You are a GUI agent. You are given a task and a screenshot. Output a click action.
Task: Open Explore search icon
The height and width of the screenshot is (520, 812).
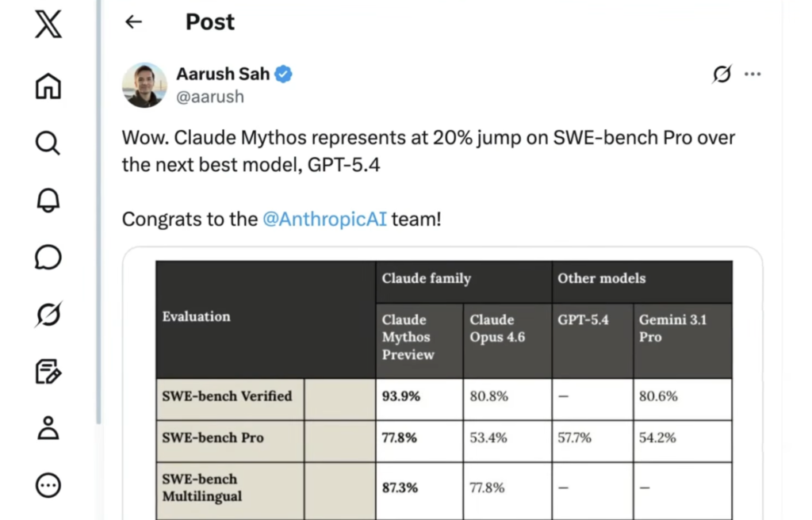coord(48,143)
